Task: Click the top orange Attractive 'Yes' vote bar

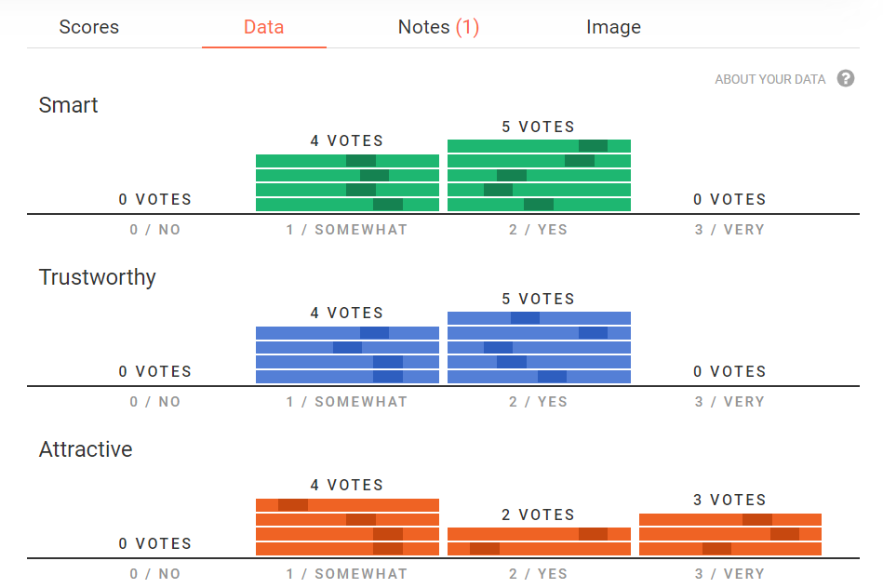Action: [x=539, y=534]
